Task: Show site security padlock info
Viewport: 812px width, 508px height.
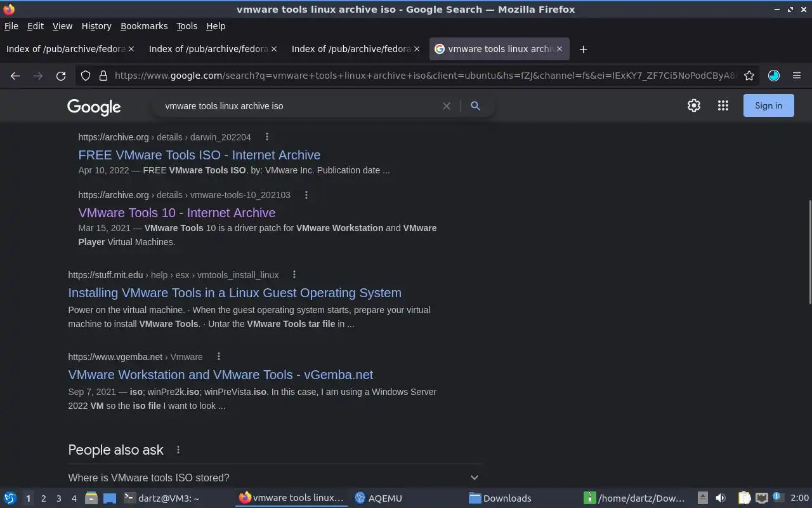Action: [x=103, y=76]
